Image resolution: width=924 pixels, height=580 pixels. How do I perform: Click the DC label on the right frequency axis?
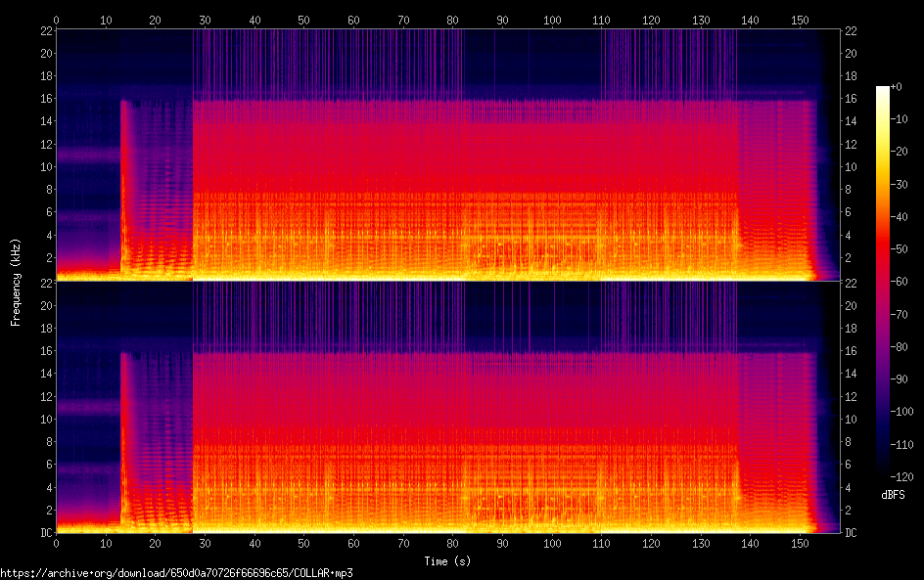click(x=852, y=533)
